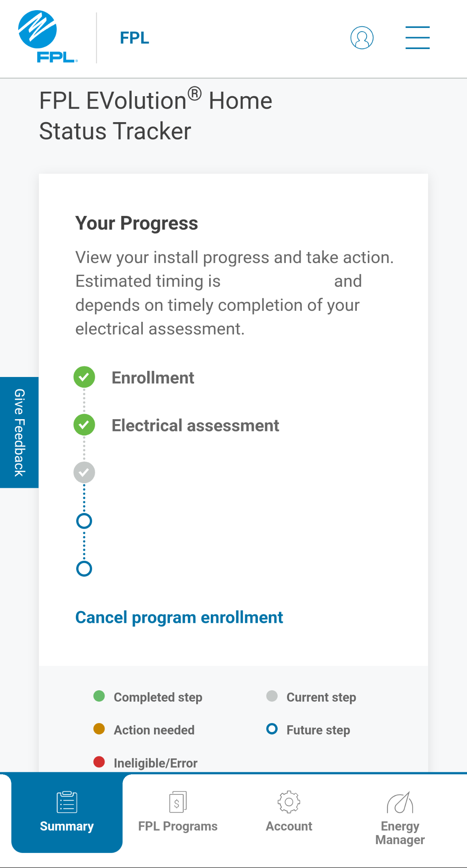Open the user profile icon

[x=362, y=38]
